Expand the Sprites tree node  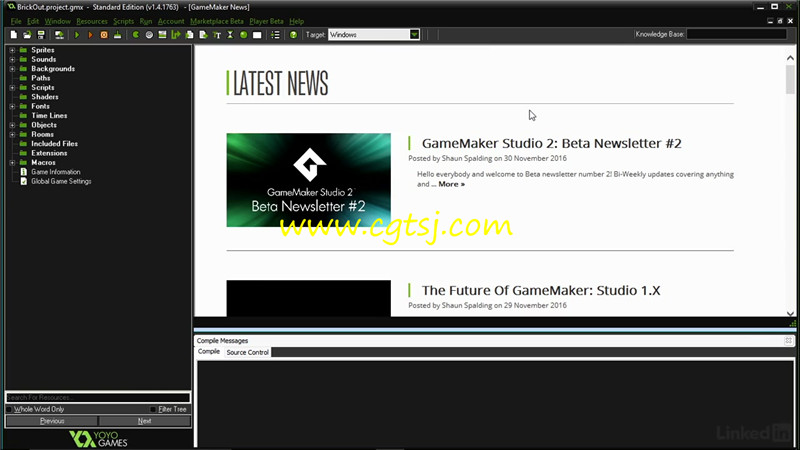pyautogui.click(x=12, y=50)
